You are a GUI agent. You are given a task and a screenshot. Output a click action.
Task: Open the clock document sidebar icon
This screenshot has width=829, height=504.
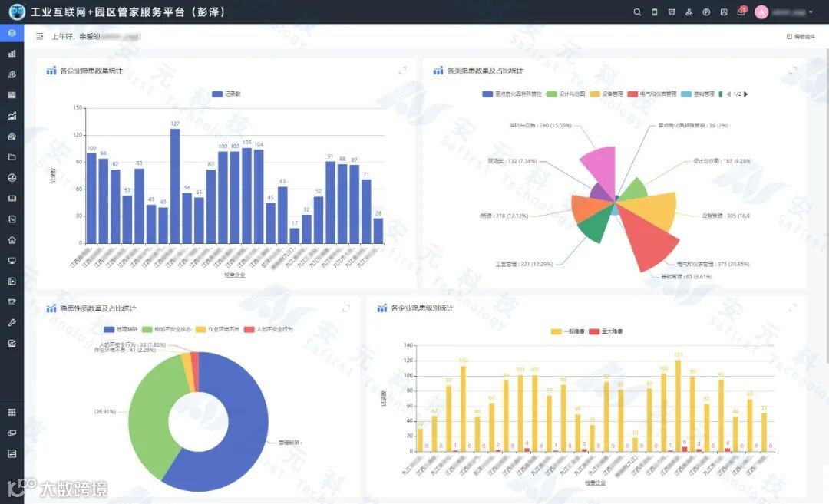point(12,219)
